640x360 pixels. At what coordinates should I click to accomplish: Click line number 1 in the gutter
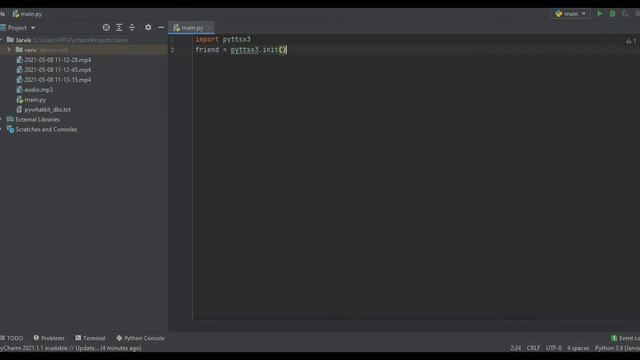[x=172, y=40]
